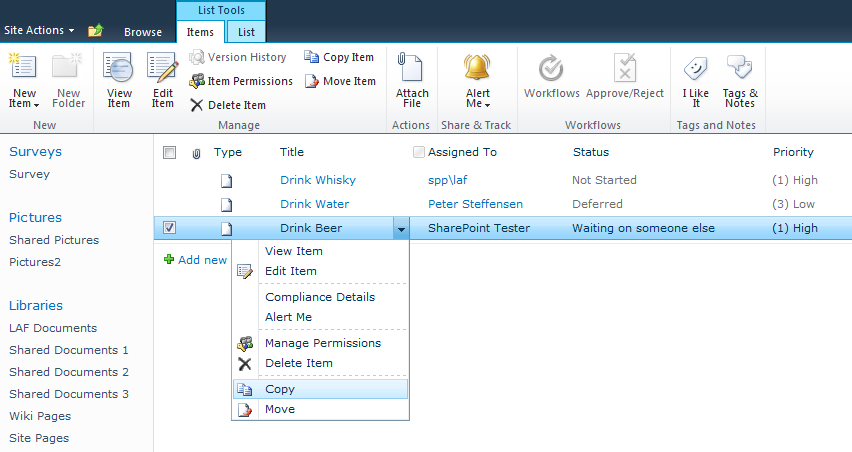852x452 pixels.
Task: Expand the Alert Me dropdown arrow
Action: click(487, 105)
